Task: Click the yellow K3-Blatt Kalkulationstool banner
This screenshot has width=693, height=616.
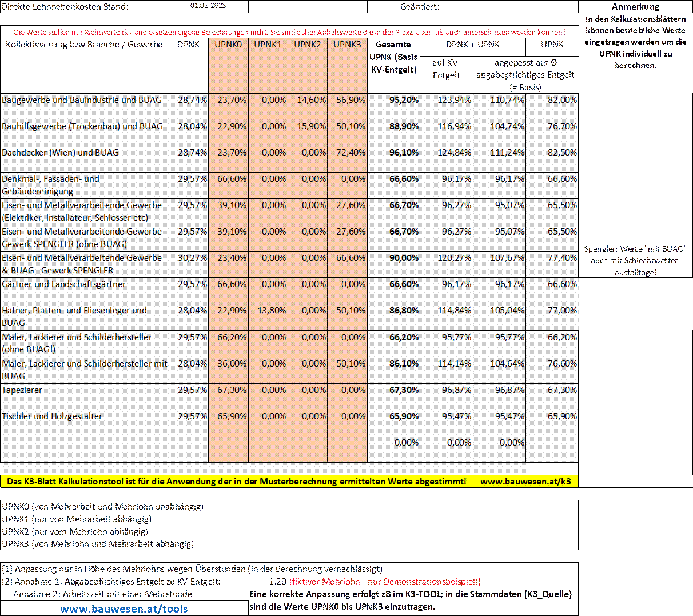Action: click(x=236, y=482)
